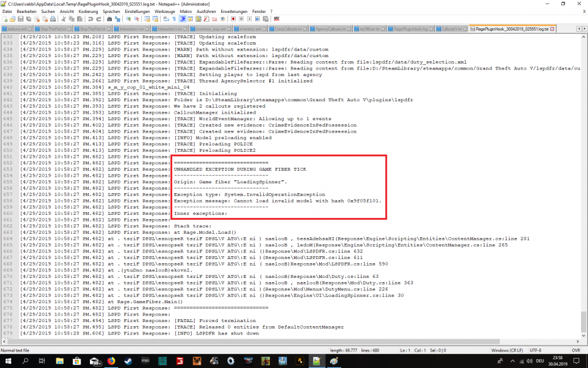
Task: Click the Copy toolbar icon
Action: point(72,19)
